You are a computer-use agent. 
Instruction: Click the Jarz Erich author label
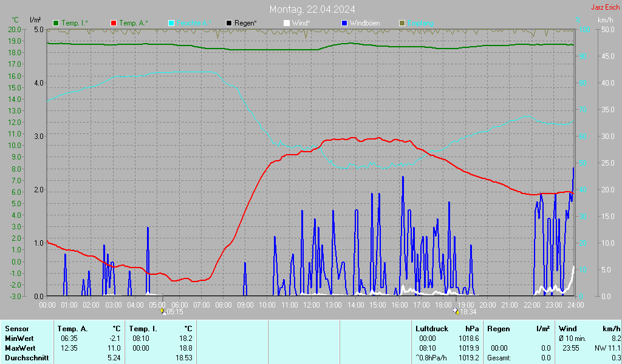(x=605, y=8)
